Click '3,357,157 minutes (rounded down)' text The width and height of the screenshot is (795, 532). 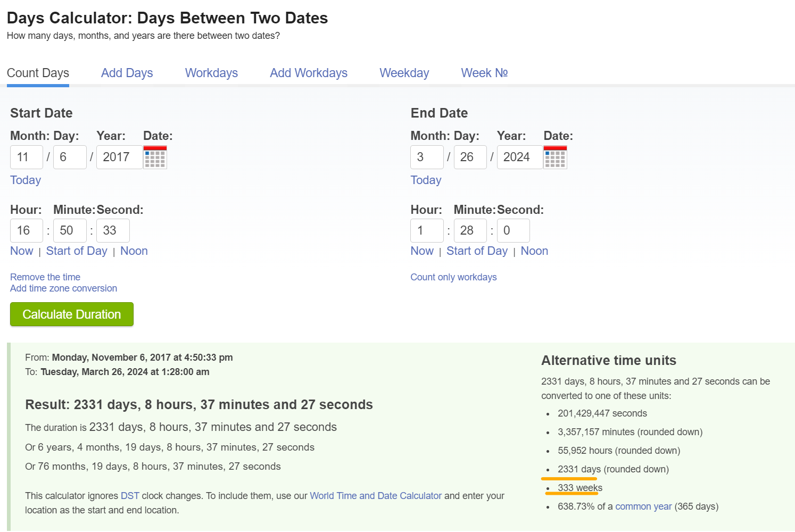(x=630, y=432)
